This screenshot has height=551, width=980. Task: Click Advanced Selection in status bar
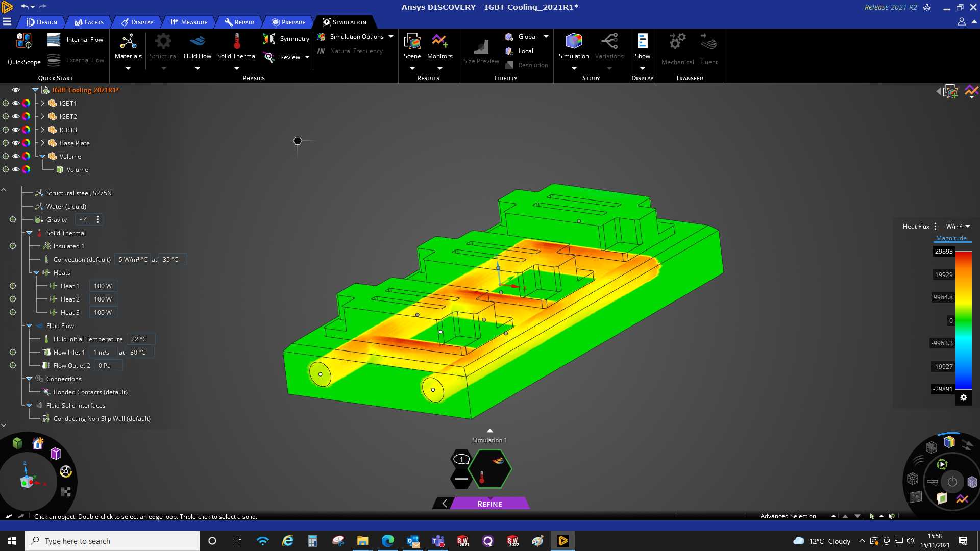click(788, 516)
